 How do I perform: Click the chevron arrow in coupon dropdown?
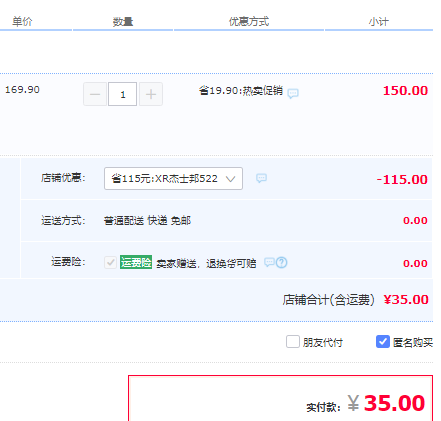(x=230, y=179)
